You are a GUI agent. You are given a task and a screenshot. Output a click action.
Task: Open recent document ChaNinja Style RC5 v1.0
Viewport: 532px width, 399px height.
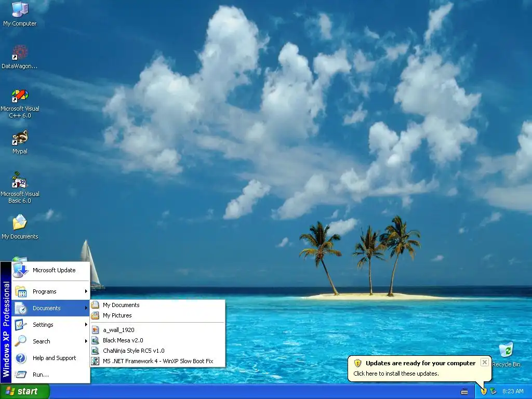pyautogui.click(x=157, y=351)
